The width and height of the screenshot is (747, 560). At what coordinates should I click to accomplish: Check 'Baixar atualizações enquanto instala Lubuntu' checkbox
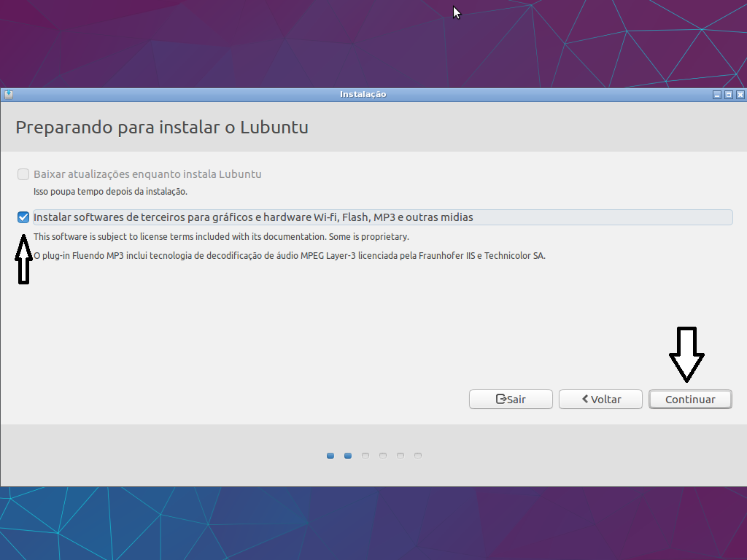click(23, 174)
